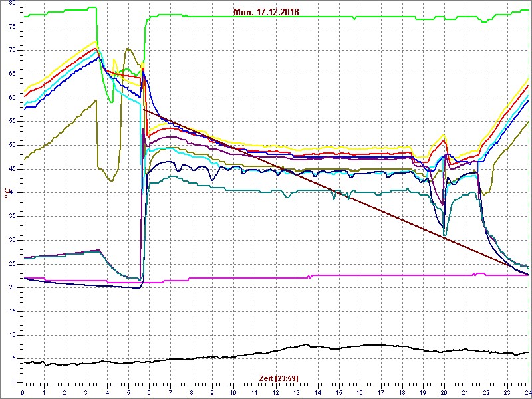Select the y-axis tick label 25
This screenshot has width=532, height=399.
11,264
